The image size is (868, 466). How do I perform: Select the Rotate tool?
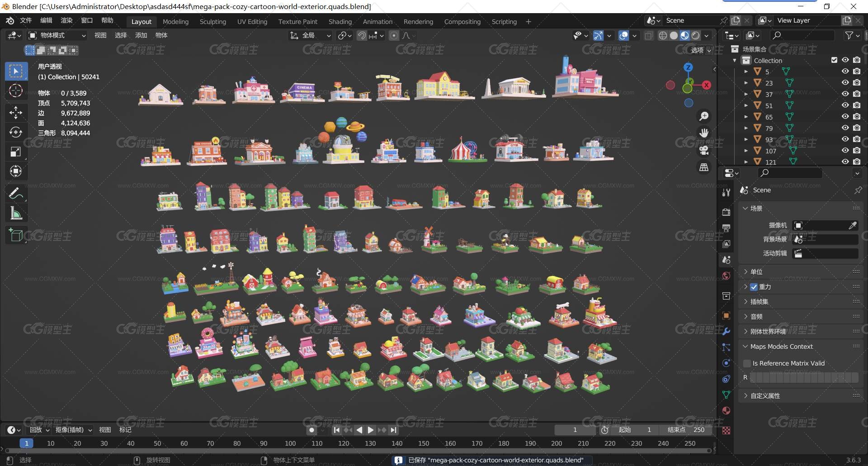[x=16, y=132]
